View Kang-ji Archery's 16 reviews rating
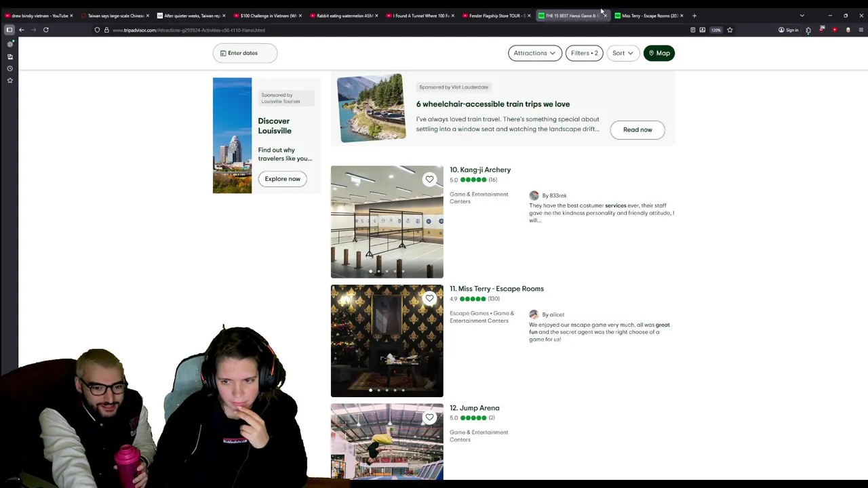 473,180
